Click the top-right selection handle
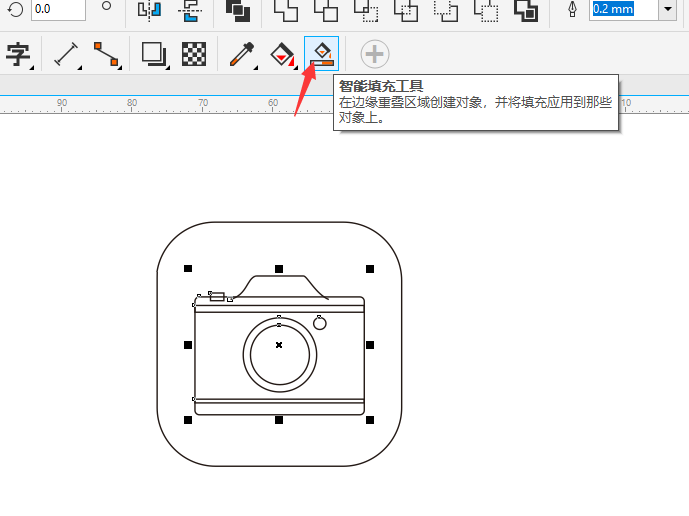The image size is (689, 516). click(x=370, y=269)
